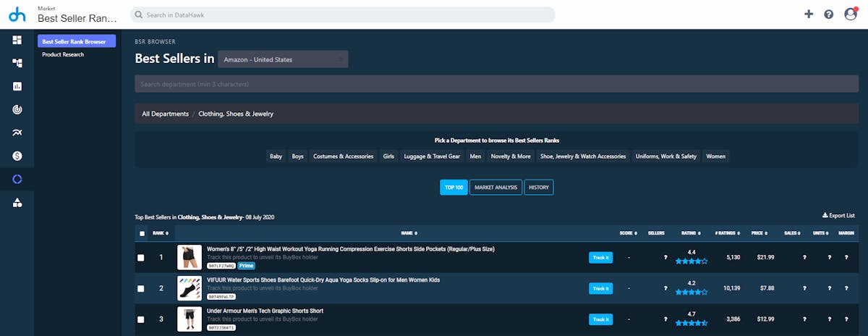Open the hierarchy tree icon in sidebar
Screen dimensions: 868x336
point(17,63)
